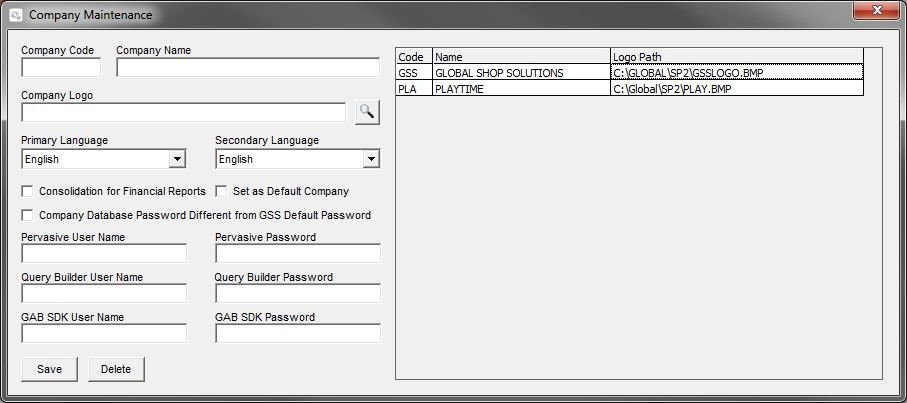Open the Primary Language dropdown
Viewport: 907px width, 403px height.
[177, 159]
